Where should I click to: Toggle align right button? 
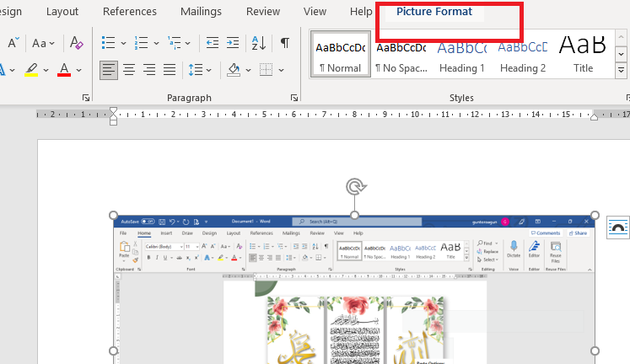coord(149,70)
